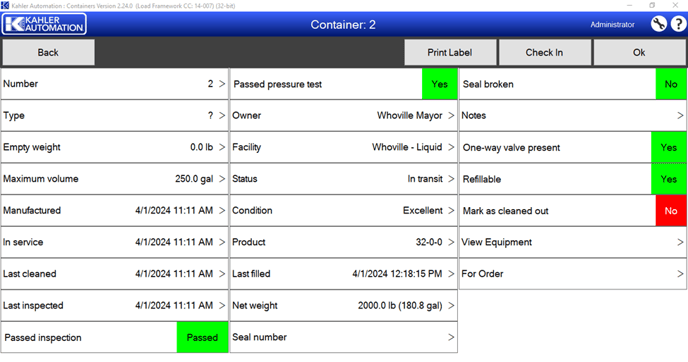Click the Kahler Automation logo
Viewport: 688px width, 362px height.
[x=44, y=24]
